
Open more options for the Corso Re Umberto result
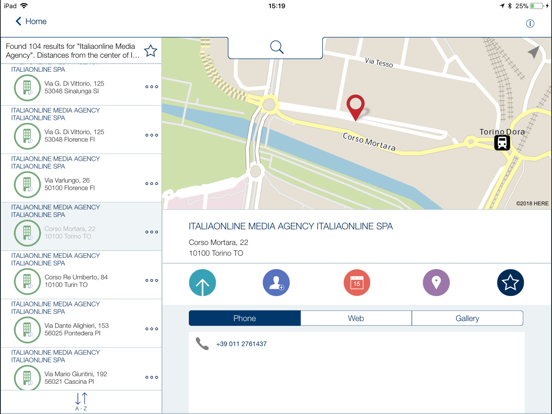tap(151, 281)
